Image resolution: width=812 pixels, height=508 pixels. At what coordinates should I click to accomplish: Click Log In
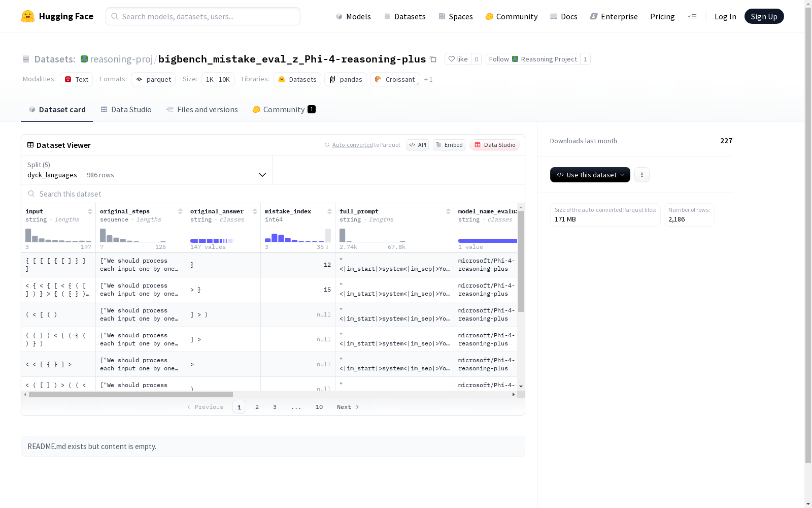[x=725, y=16]
